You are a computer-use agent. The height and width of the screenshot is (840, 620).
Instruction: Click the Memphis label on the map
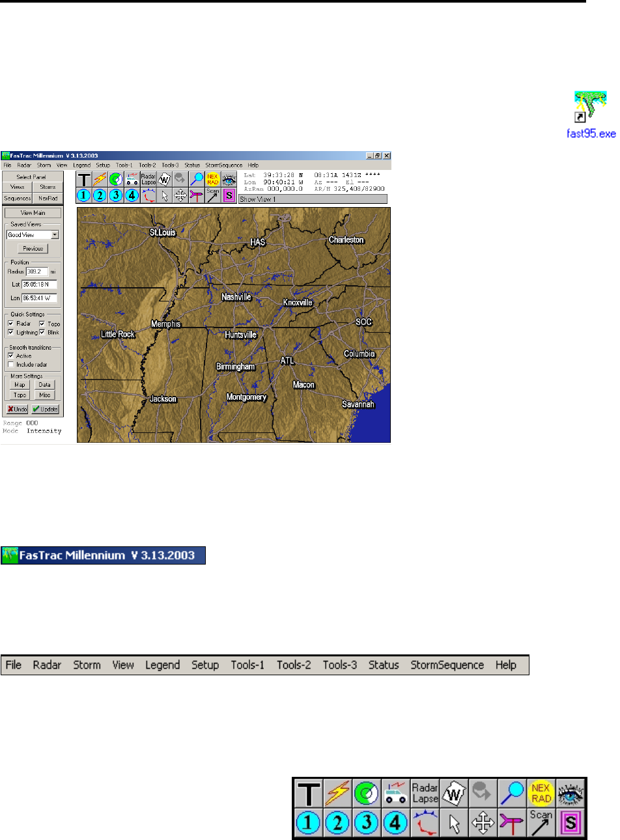[x=166, y=324]
